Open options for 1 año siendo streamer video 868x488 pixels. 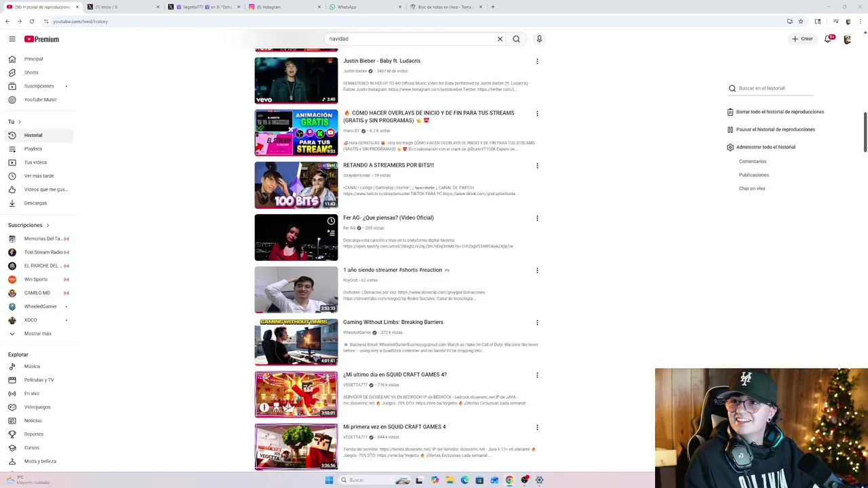(x=537, y=270)
